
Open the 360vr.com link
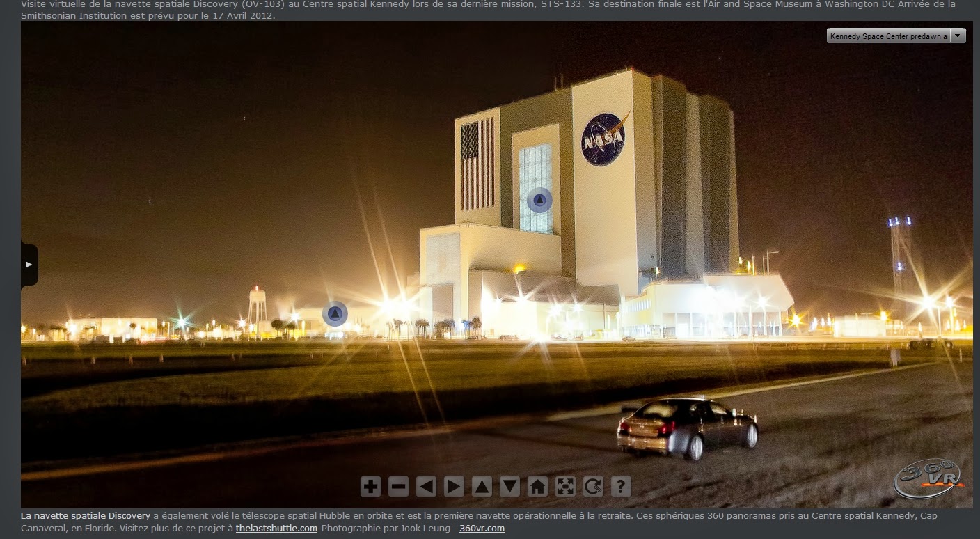[x=482, y=529]
